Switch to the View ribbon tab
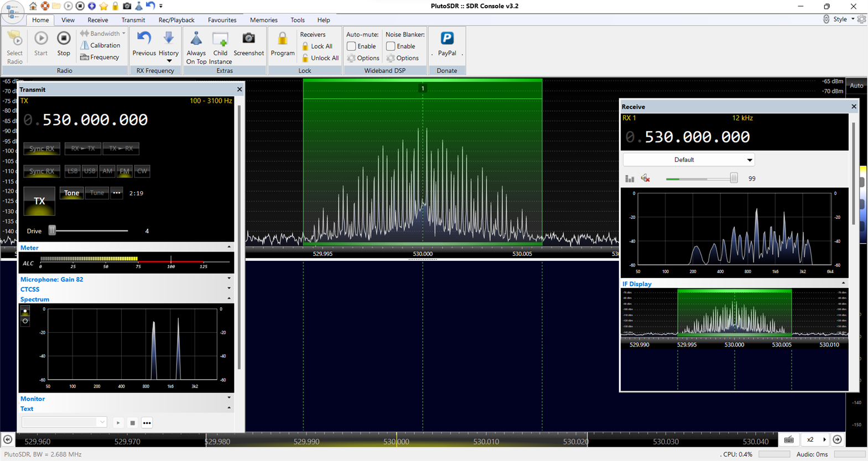Screen dimensions: 868x461 pyautogui.click(x=68, y=20)
